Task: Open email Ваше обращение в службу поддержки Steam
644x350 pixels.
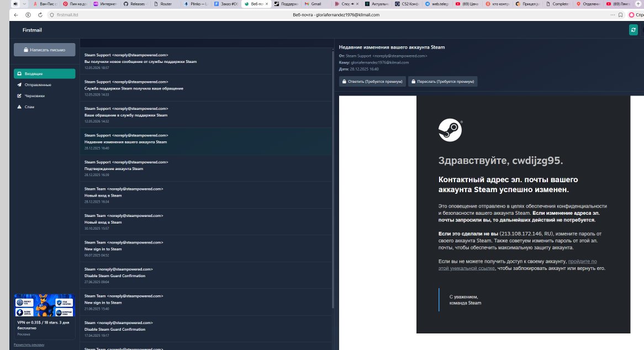Action: click(206, 114)
